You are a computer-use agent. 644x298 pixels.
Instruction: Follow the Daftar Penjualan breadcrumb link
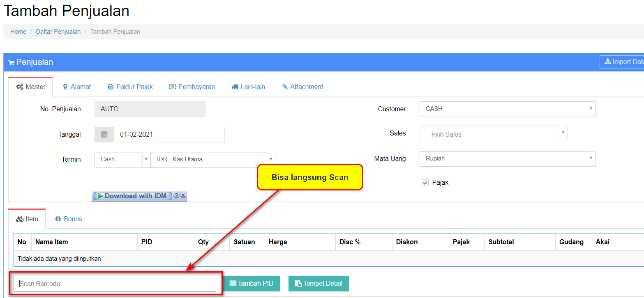(x=58, y=32)
